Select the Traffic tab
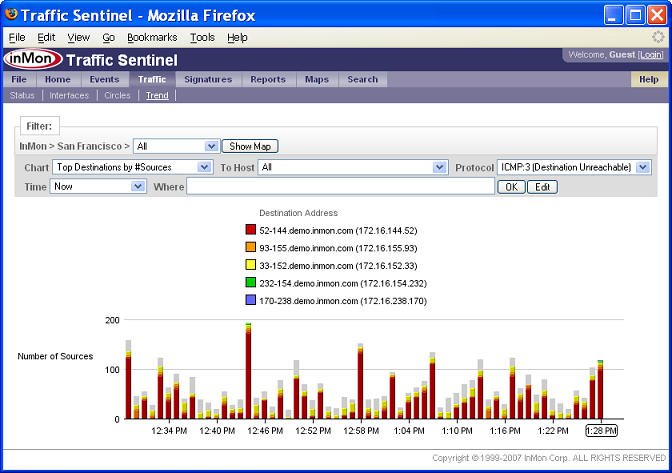Image resolution: width=672 pixels, height=473 pixels. [x=152, y=79]
